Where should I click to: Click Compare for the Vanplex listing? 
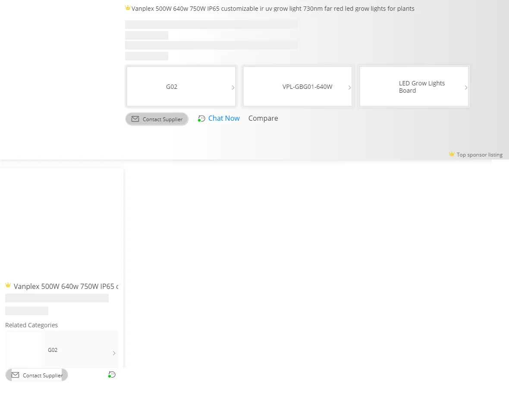click(x=263, y=118)
